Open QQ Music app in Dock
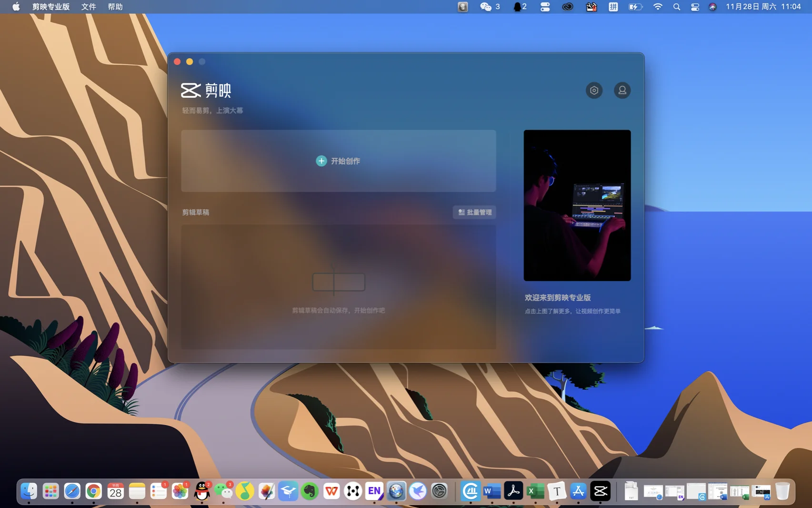 245,491
